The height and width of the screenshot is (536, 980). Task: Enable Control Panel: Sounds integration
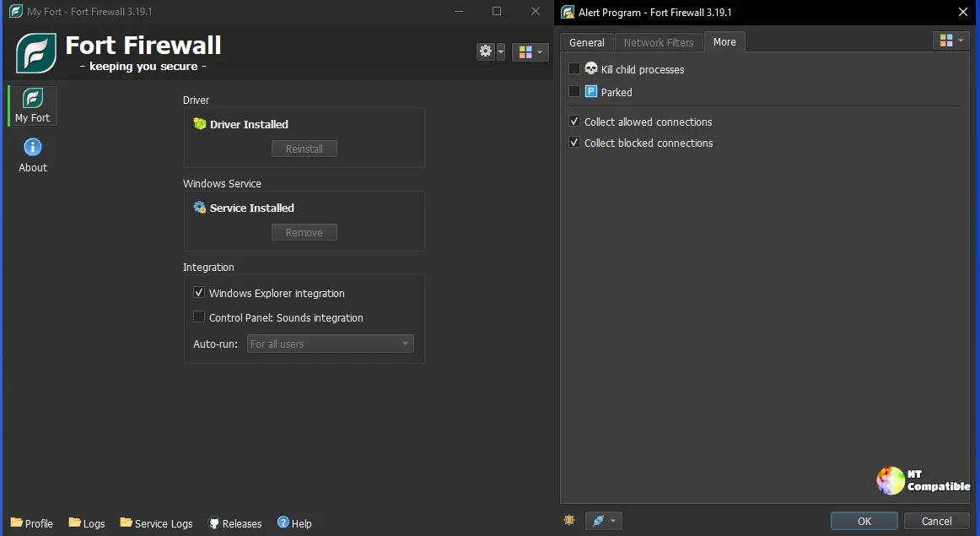pyautogui.click(x=199, y=317)
